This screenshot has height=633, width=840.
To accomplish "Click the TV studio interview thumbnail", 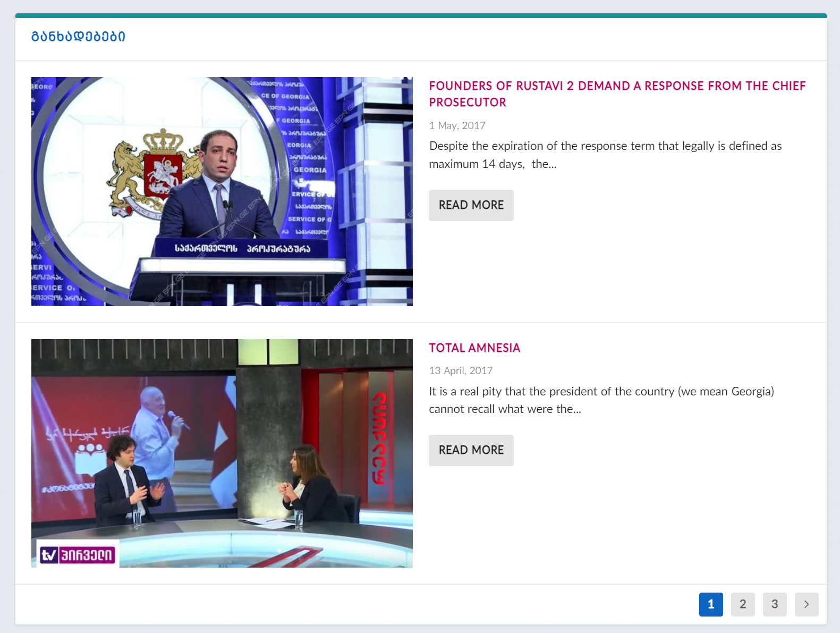I will tap(222, 453).
